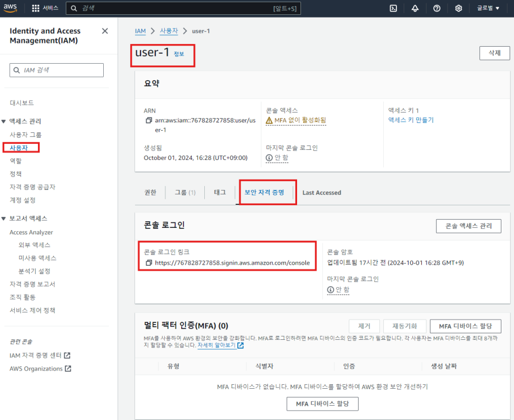The image size is (514, 420).
Task: Click the 콘솔 액세스 관리 button
Action: tap(468, 226)
